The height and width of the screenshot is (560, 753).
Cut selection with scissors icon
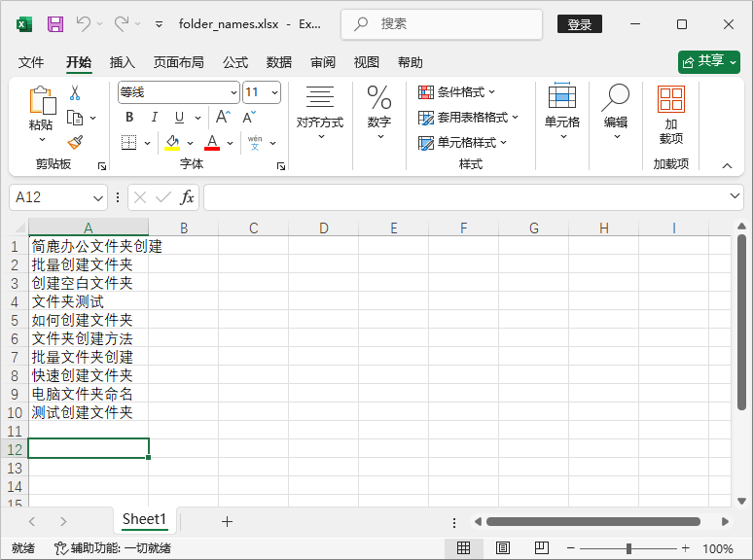[x=75, y=92]
